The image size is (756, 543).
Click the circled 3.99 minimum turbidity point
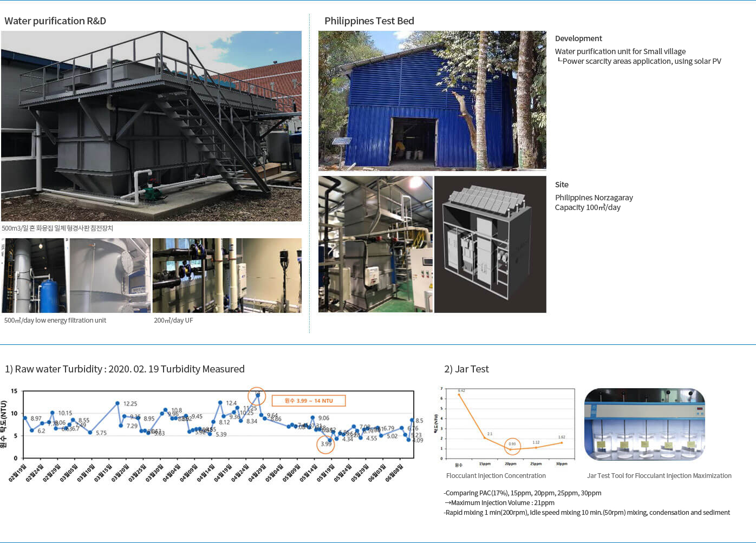pos(325,444)
